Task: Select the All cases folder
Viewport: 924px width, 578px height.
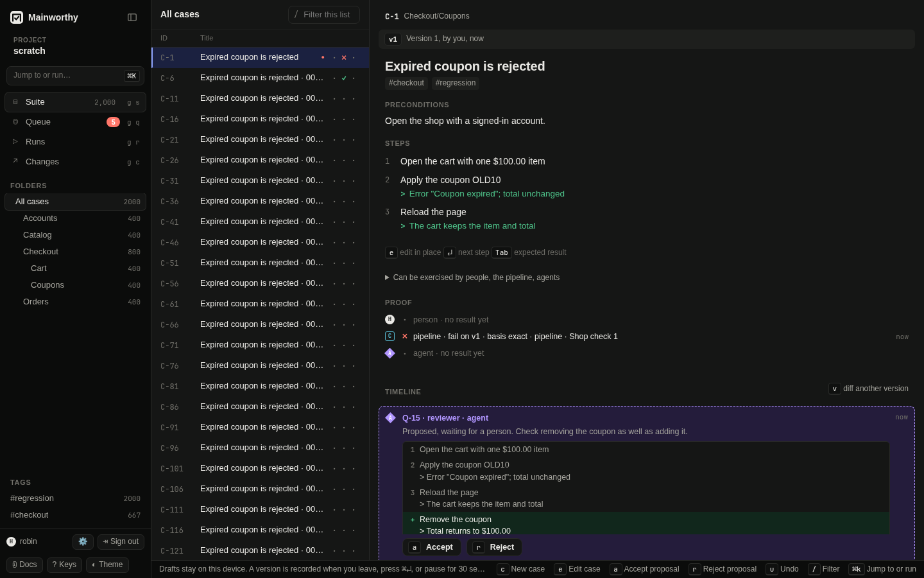Action: point(76,202)
